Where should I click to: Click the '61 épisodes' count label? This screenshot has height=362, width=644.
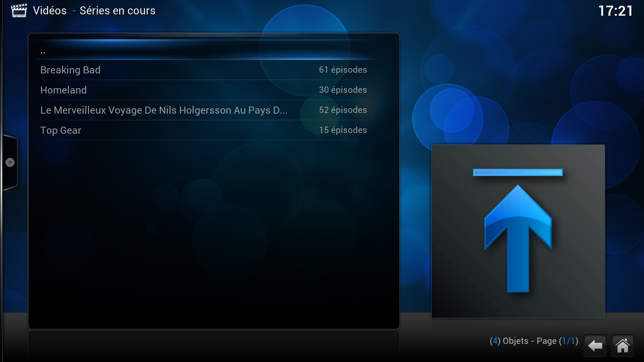[x=343, y=70]
